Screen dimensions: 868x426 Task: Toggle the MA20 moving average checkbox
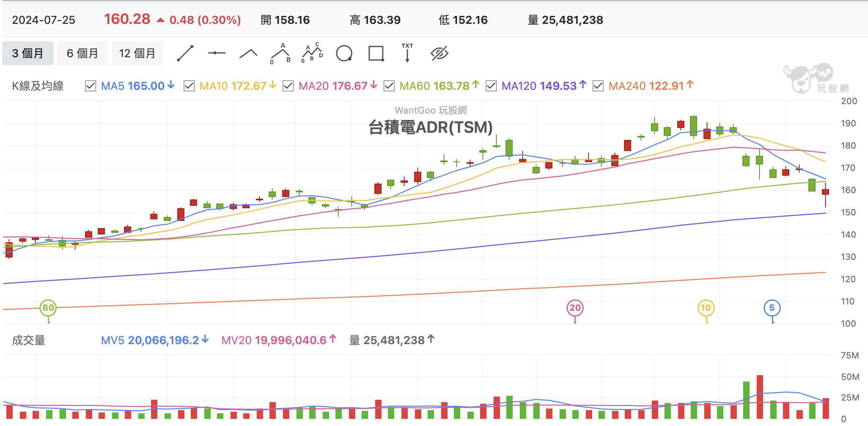288,86
